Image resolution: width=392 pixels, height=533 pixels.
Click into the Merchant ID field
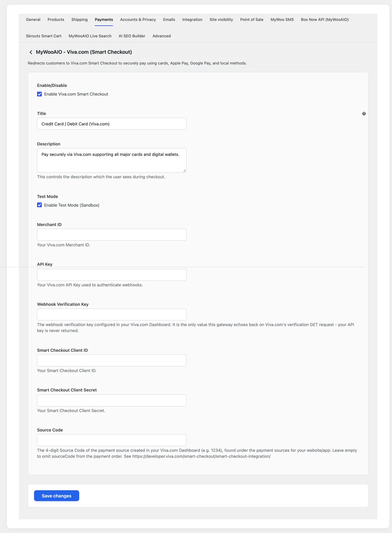[x=112, y=235]
